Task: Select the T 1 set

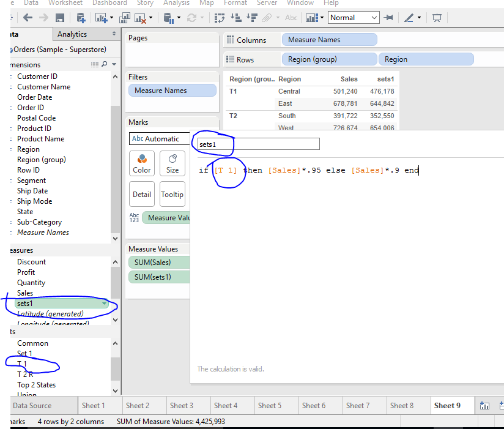Action: pos(22,364)
